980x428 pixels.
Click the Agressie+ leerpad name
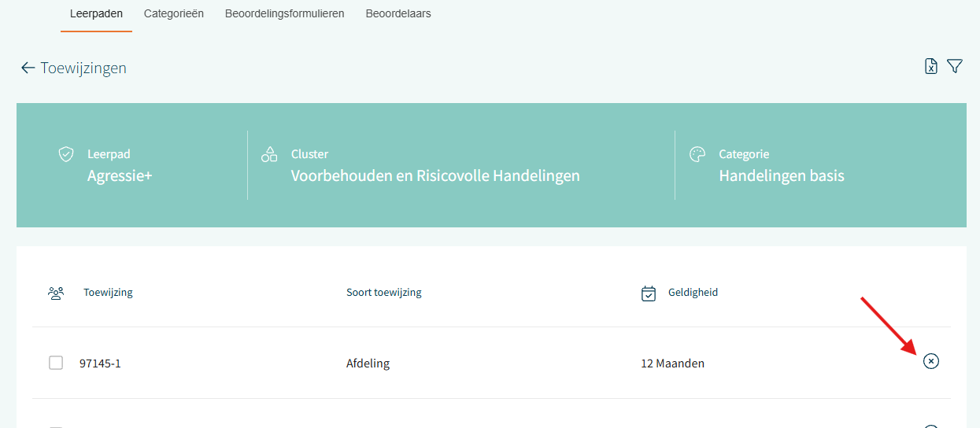click(120, 175)
